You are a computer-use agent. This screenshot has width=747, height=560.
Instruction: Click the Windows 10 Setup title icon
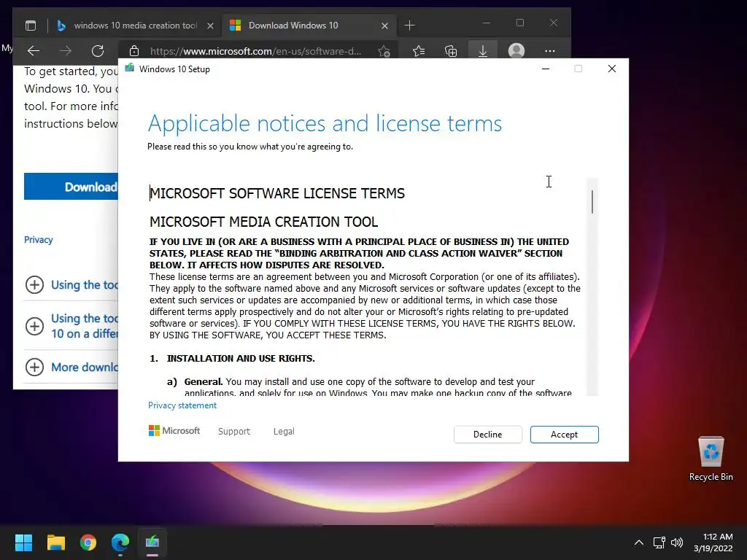(x=130, y=69)
